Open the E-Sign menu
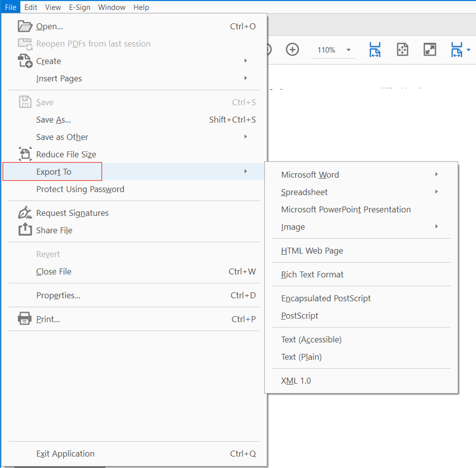 coord(79,7)
